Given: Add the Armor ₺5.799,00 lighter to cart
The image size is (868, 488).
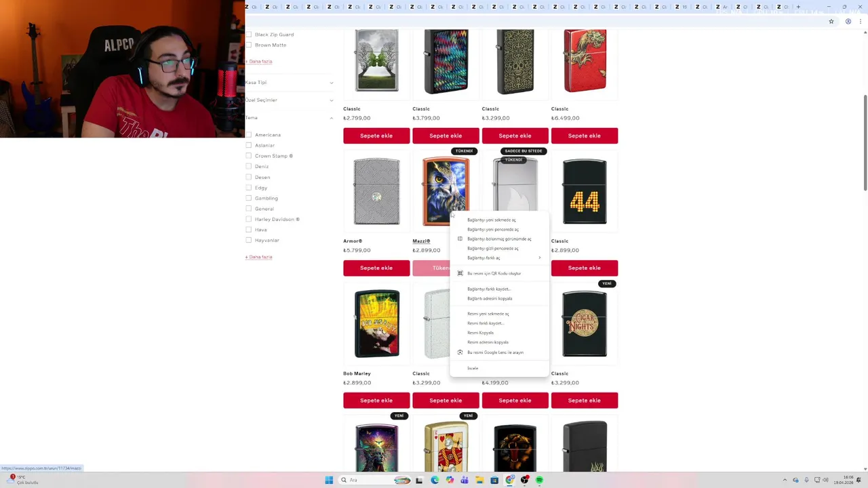Looking at the screenshot, I should click(376, 268).
